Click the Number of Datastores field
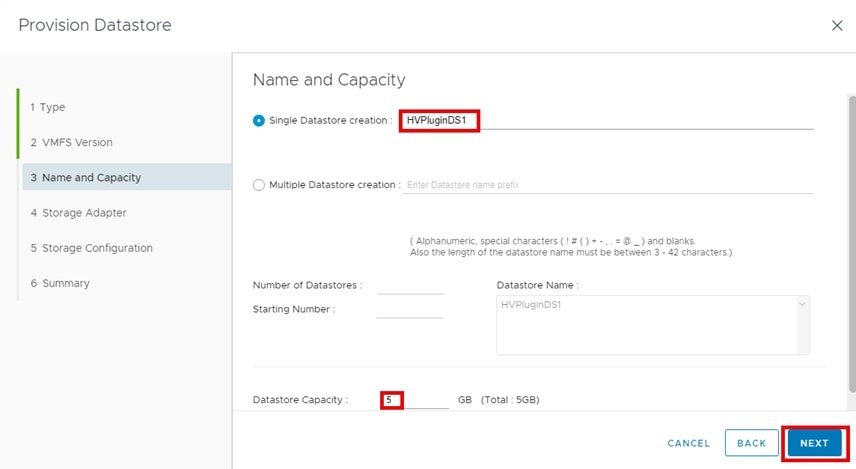The image size is (856, 469). click(410, 286)
